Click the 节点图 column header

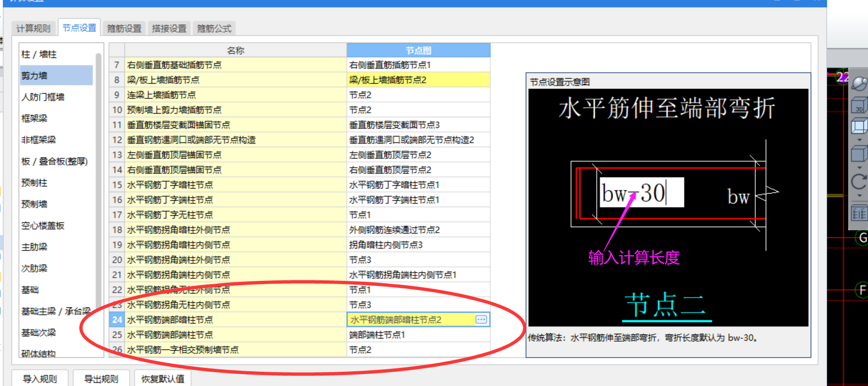[419, 50]
